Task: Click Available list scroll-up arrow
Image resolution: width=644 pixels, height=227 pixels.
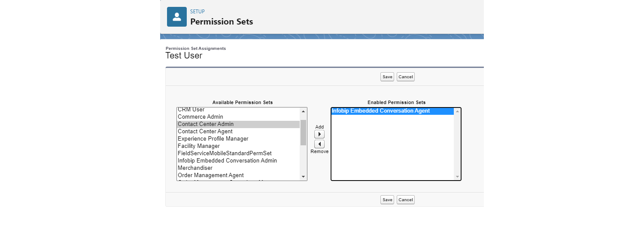Action: 303,111
